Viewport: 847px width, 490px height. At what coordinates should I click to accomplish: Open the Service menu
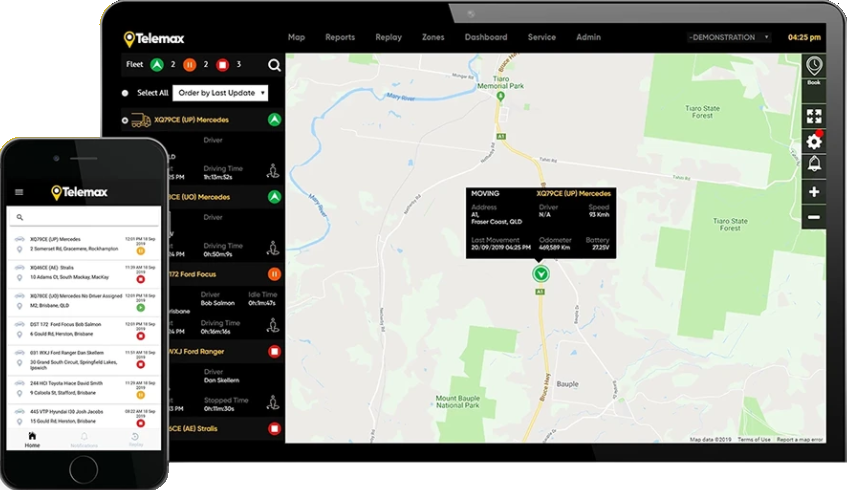pos(541,37)
